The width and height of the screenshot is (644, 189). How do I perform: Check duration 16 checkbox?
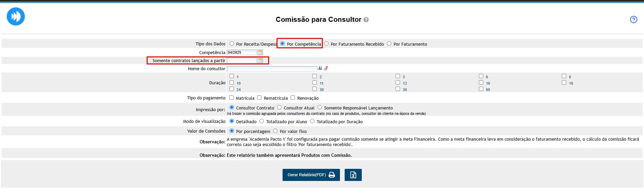tap(481, 83)
